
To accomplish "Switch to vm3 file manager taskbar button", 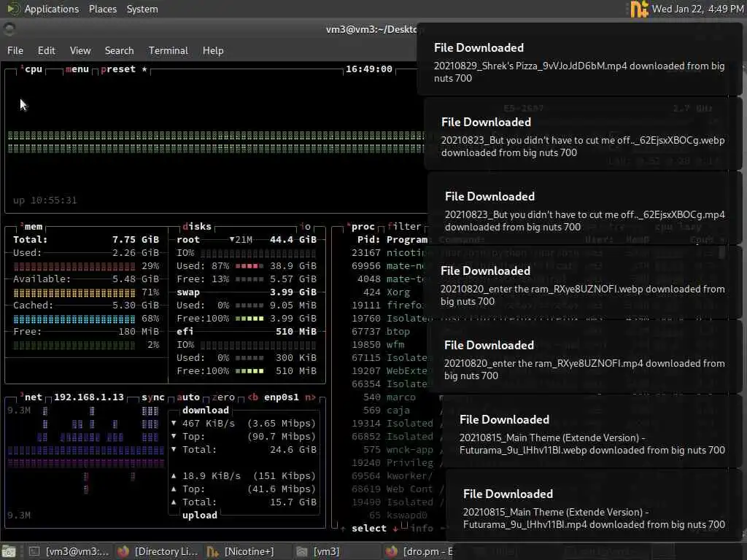I will 336,551.
